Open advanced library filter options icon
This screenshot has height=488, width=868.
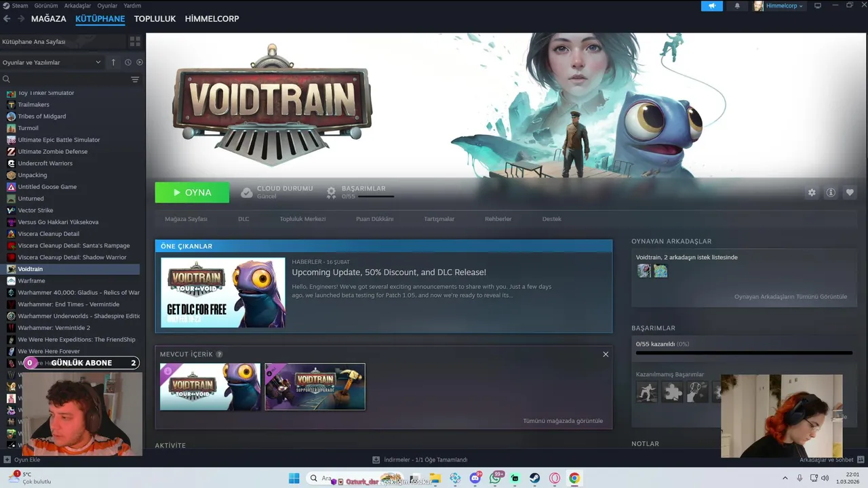pos(135,79)
